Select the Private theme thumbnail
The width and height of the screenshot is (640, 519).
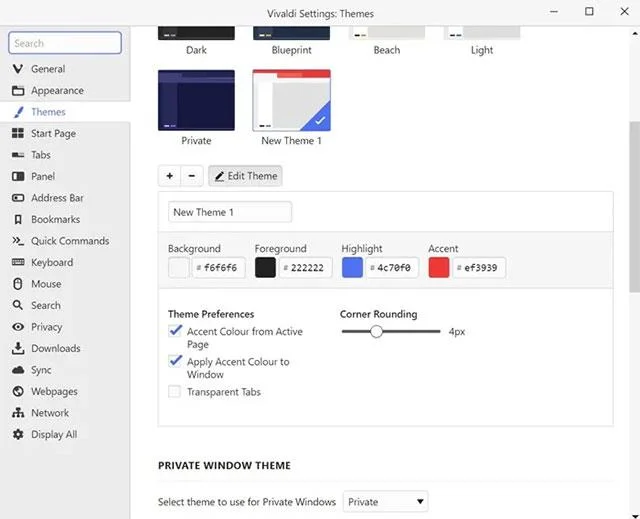tap(196, 100)
